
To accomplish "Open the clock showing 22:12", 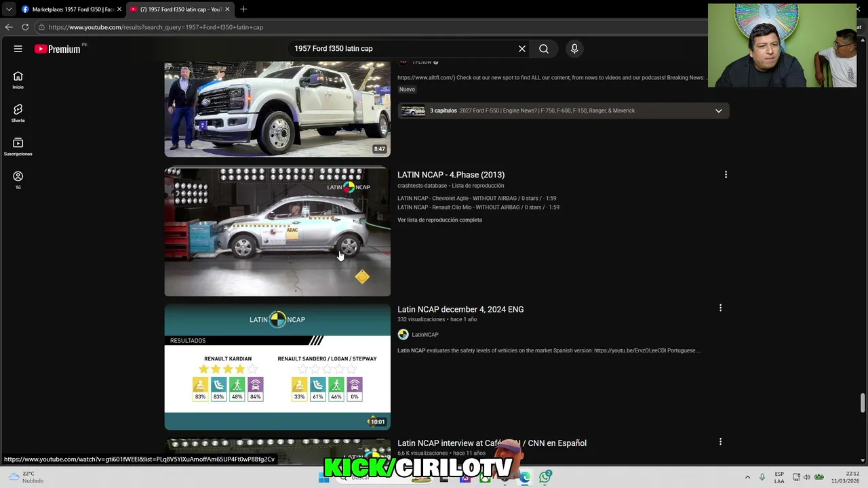I will coord(846,477).
